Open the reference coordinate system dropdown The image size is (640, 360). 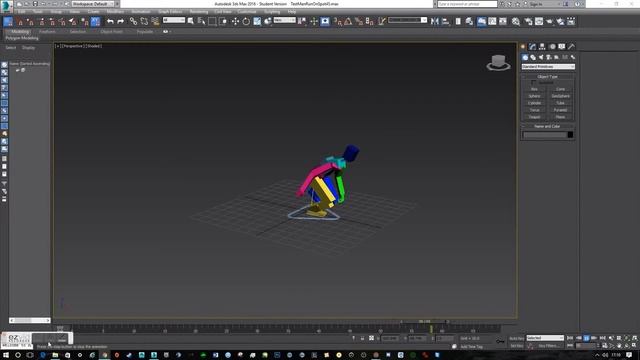(x=284, y=20)
